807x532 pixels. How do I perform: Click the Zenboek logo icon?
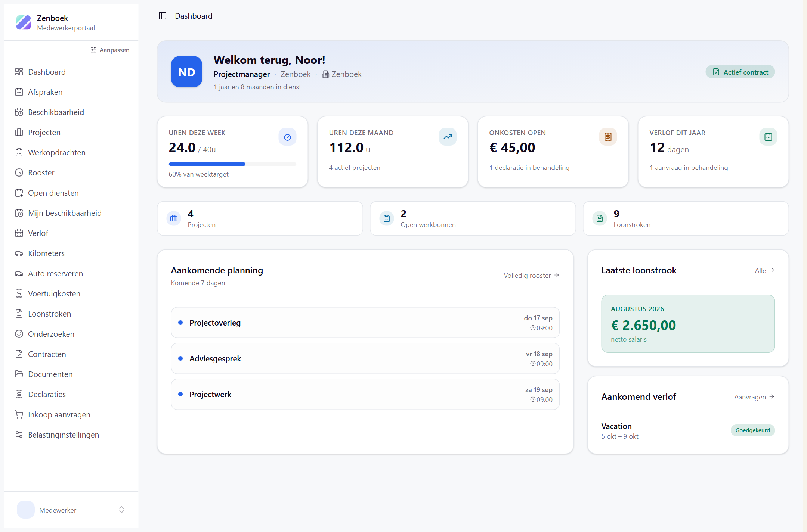[24, 22]
